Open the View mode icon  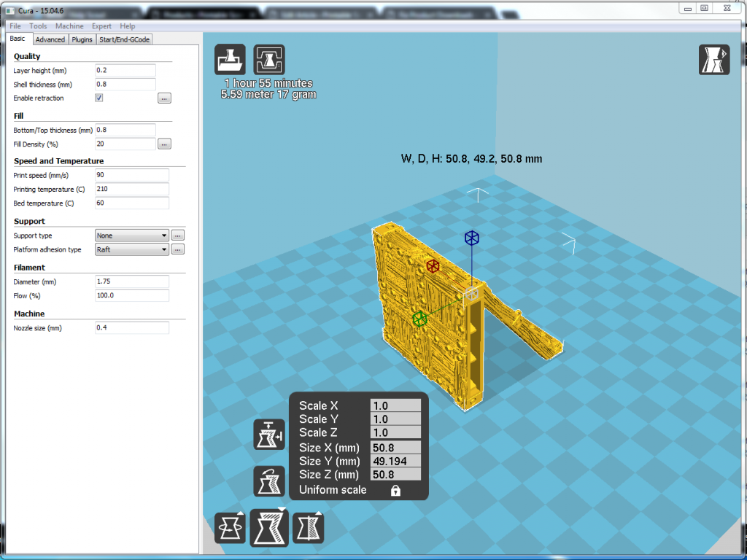pos(714,60)
